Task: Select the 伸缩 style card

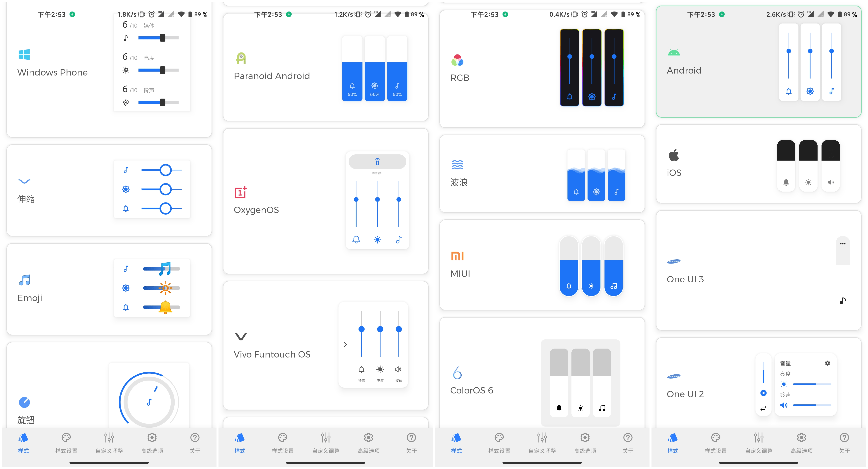Action: (109, 191)
